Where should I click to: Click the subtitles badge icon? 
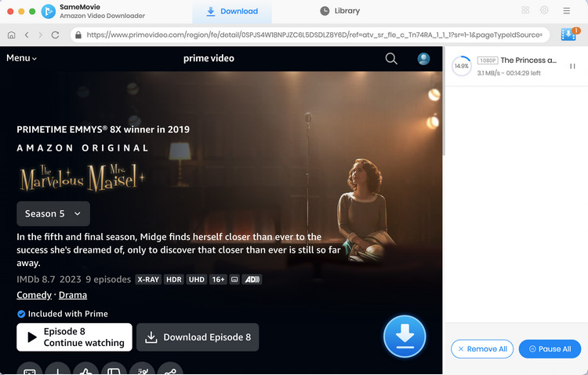[x=234, y=279]
